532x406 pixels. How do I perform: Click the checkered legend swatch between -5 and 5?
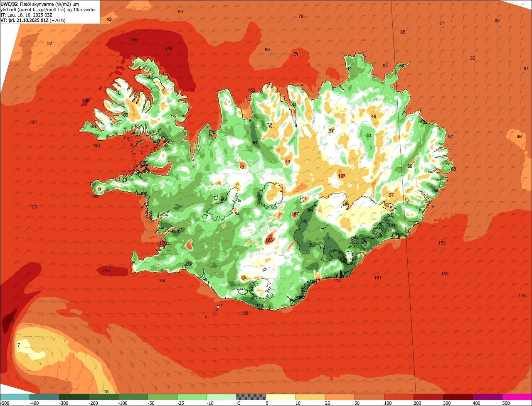pyautogui.click(x=251, y=397)
